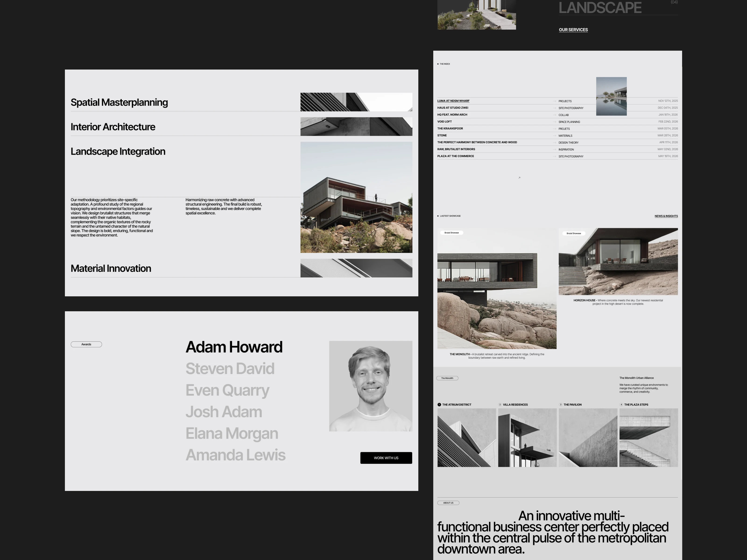Click the diagonal arrow icon below the index
This screenshot has height=560, width=747.
tap(519, 178)
